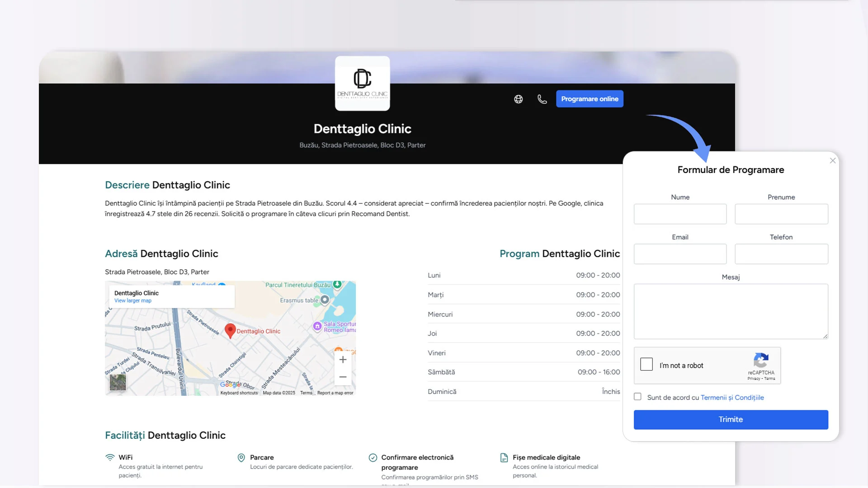868x488 pixels.
Task: Open View larger map link
Action: point(133,301)
